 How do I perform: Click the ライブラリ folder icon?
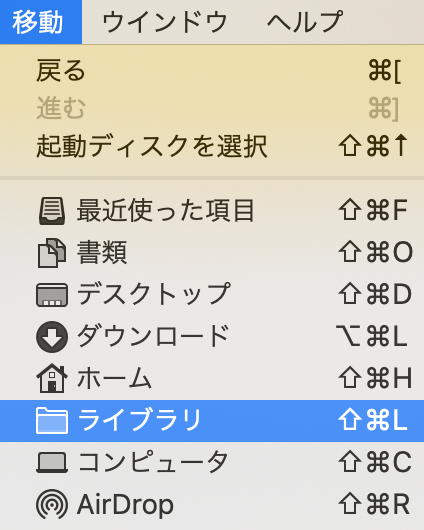[x=52, y=421]
